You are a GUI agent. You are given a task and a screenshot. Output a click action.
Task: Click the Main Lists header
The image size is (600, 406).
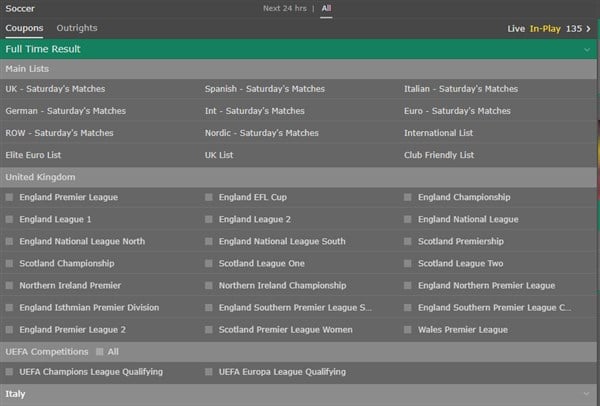pyautogui.click(x=27, y=69)
